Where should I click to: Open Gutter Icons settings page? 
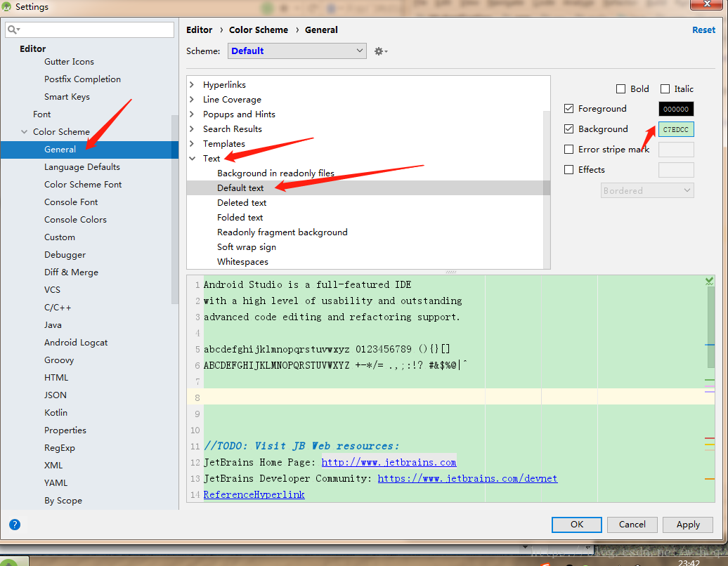click(69, 62)
